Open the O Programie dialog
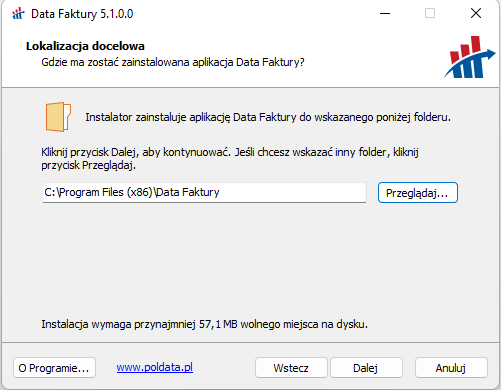Image resolution: width=501 pixels, height=390 pixels. pos(54,368)
